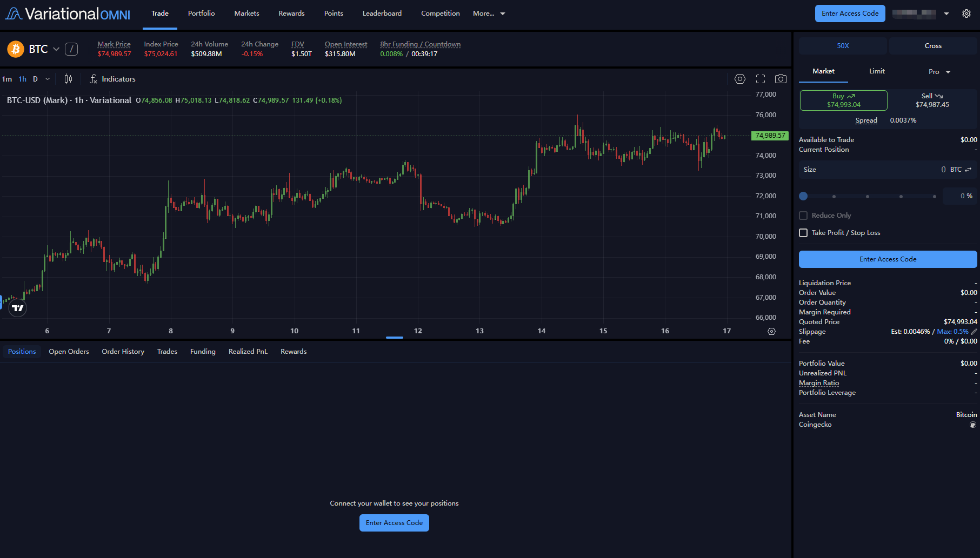Enter fullscreen chart mode

pyautogui.click(x=761, y=79)
